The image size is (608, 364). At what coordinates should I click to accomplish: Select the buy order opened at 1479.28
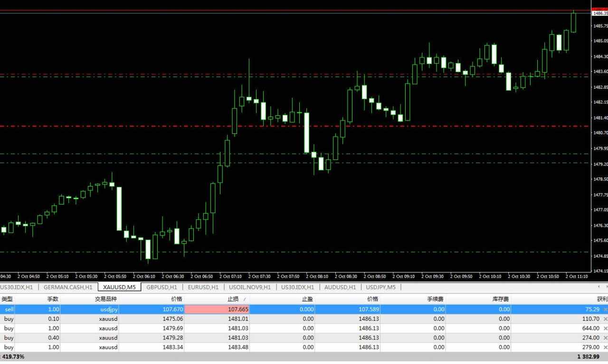tap(304, 338)
